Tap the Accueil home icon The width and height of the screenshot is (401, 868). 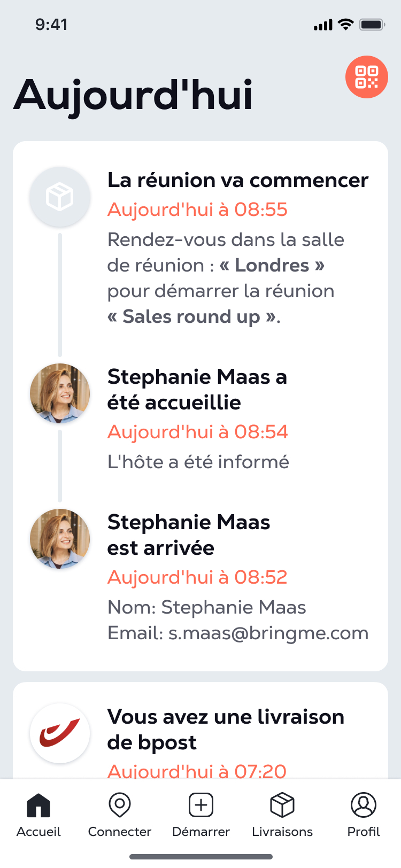click(38, 805)
